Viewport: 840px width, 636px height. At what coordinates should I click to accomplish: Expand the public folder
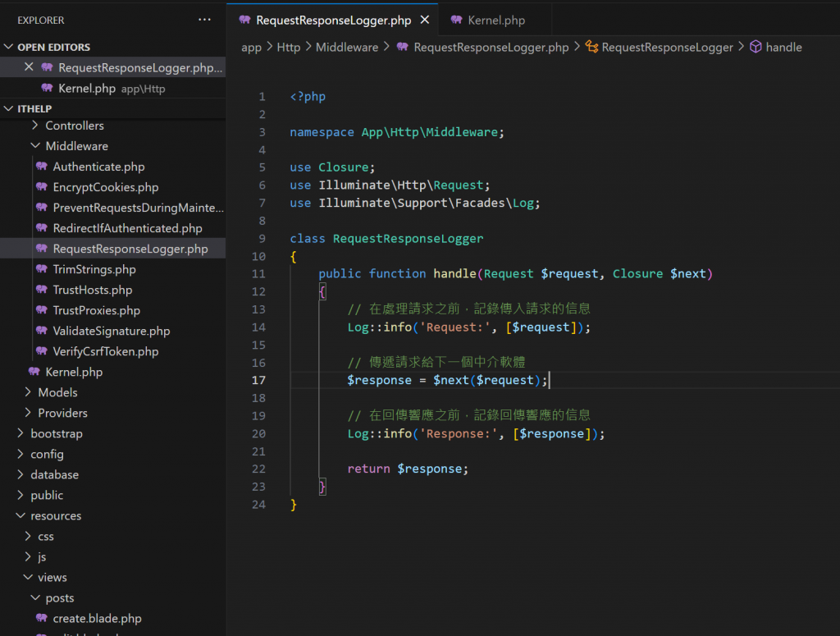tap(112, 495)
